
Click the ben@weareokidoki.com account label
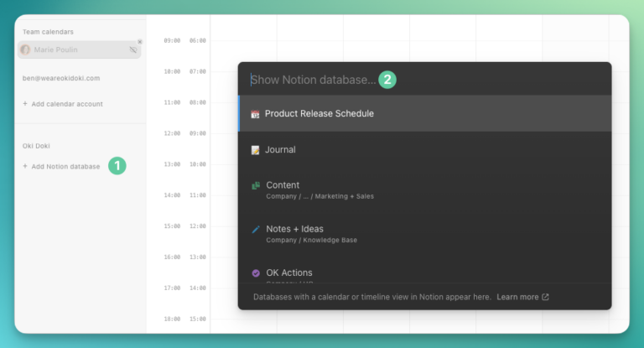(61, 78)
